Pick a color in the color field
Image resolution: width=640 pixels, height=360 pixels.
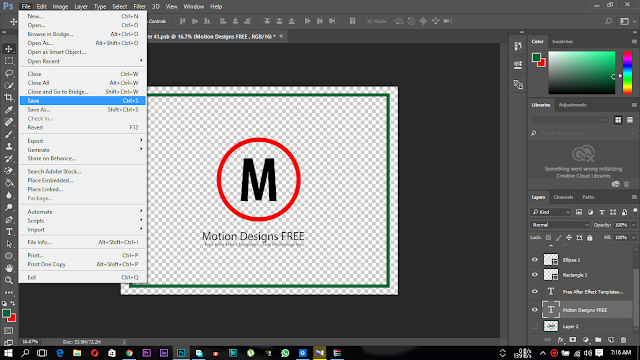click(x=582, y=73)
